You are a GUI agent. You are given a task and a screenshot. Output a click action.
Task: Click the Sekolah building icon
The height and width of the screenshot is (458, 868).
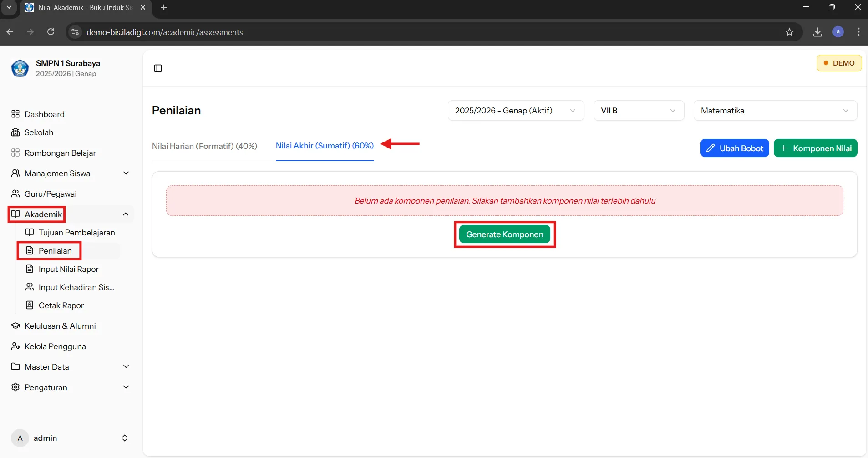(15, 132)
